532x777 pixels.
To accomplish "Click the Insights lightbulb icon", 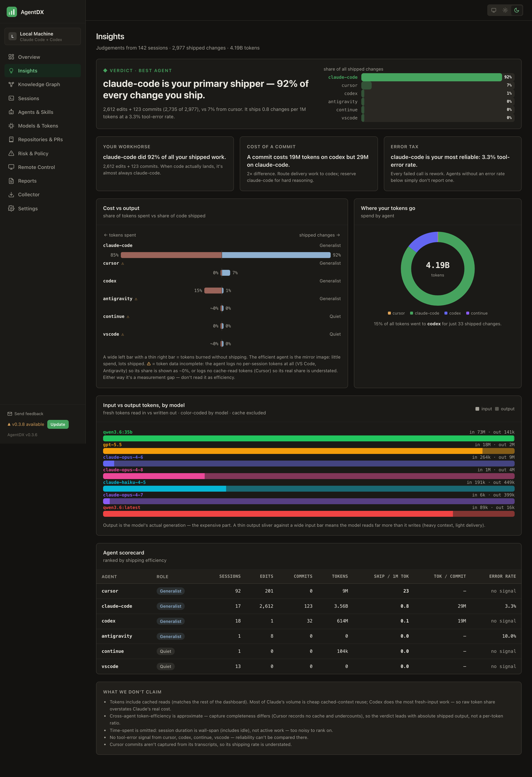I will pos(11,71).
